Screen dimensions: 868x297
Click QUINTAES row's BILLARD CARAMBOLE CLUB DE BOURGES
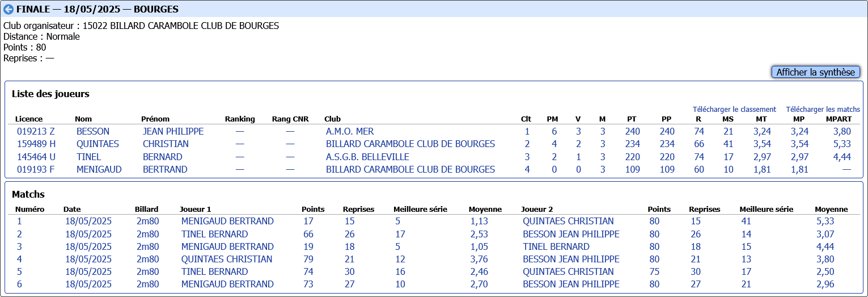click(410, 144)
